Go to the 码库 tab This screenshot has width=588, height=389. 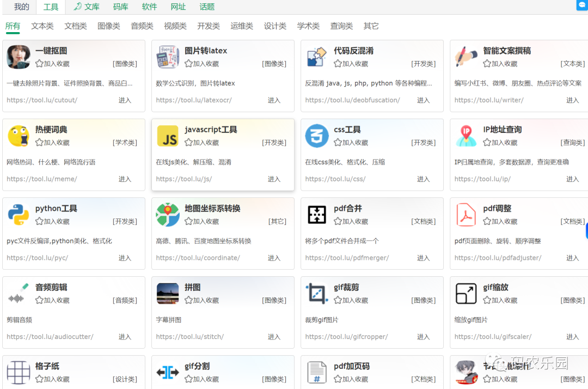120,7
